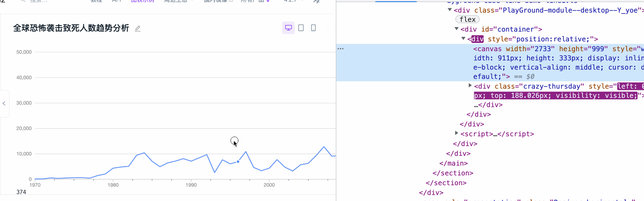Click the left collapse chevron on sidebar edge

4,104
